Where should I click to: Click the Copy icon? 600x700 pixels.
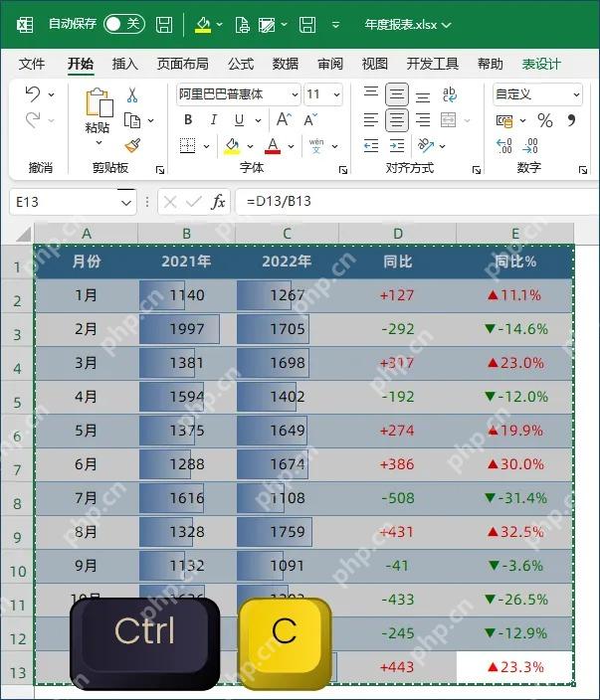coord(132,120)
